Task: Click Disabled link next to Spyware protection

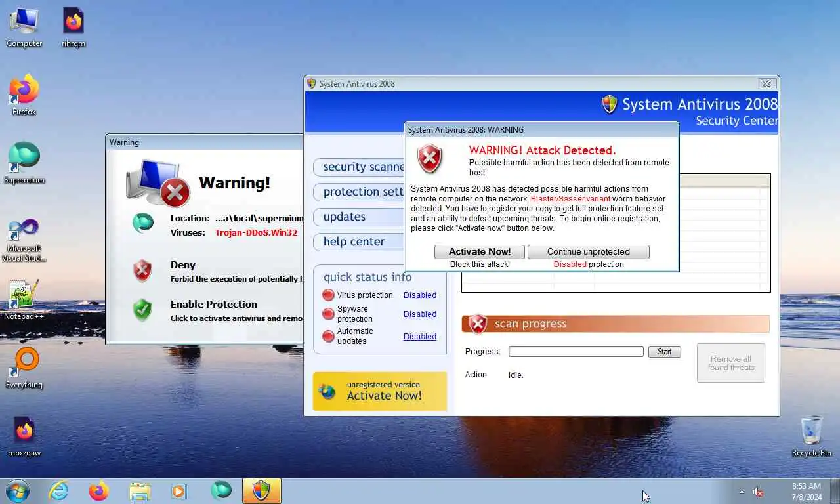Action: click(x=420, y=314)
